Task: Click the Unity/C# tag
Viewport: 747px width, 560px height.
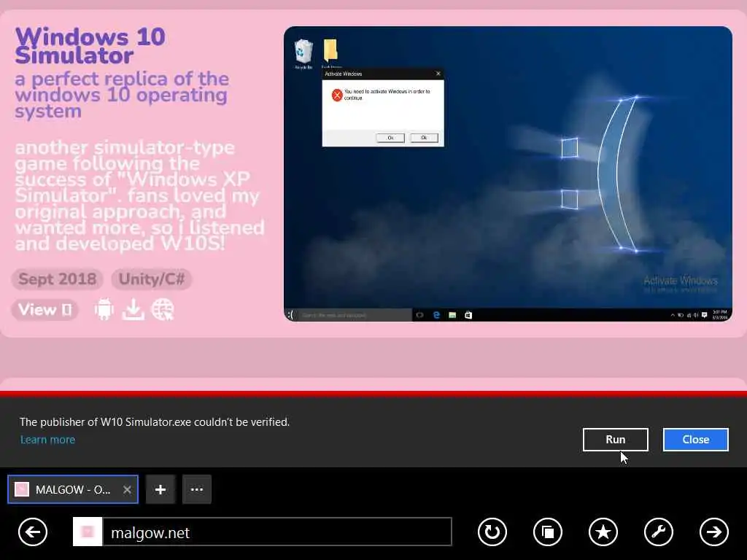Action: coord(152,279)
